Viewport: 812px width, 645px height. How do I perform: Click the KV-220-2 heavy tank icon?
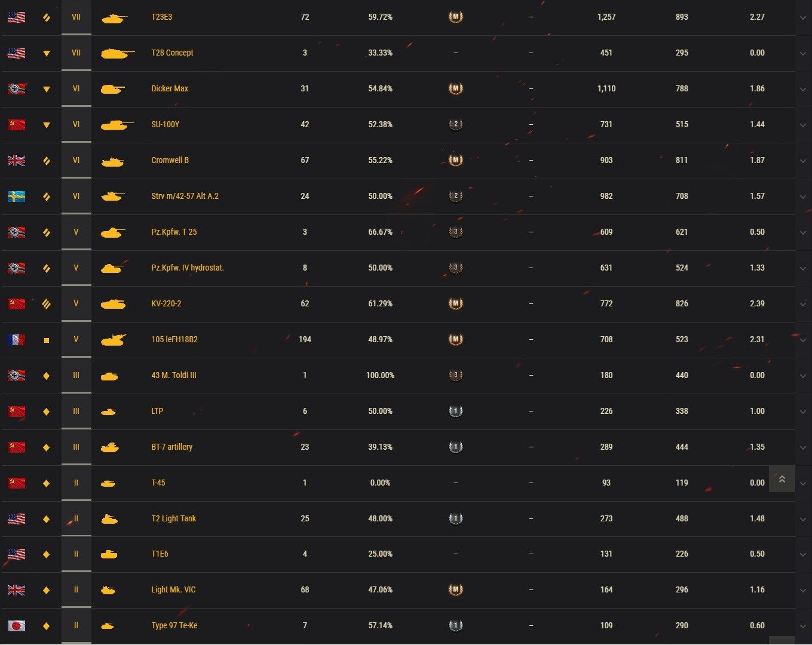(x=113, y=304)
